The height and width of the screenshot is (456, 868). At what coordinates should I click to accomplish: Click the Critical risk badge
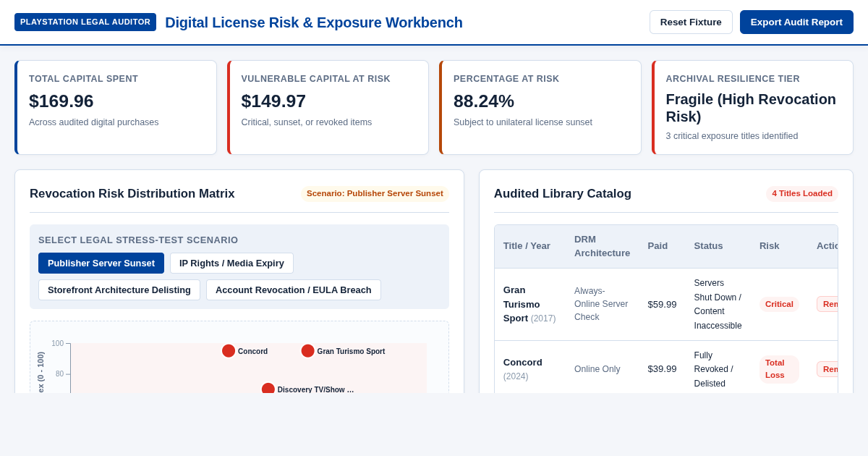[x=779, y=304]
